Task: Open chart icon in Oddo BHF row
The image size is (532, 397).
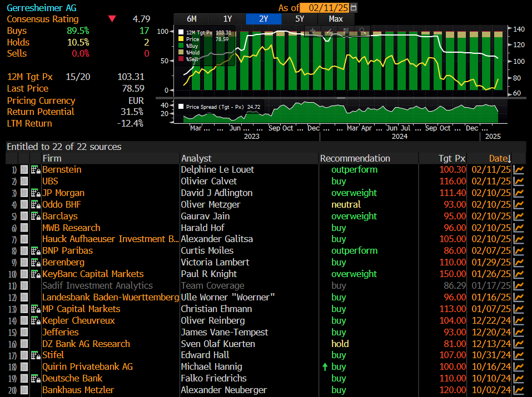Action: pos(519,204)
